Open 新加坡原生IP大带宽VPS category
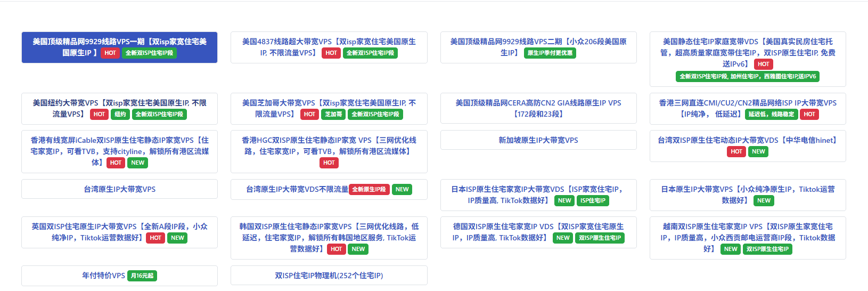Image resolution: width=868 pixels, height=291 pixels. [x=538, y=140]
